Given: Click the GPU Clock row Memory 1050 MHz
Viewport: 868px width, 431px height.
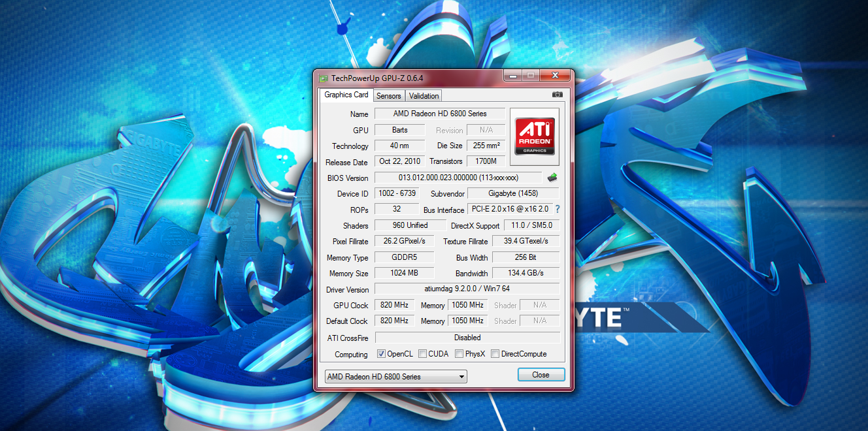Looking at the screenshot, I should pyautogui.click(x=468, y=305).
